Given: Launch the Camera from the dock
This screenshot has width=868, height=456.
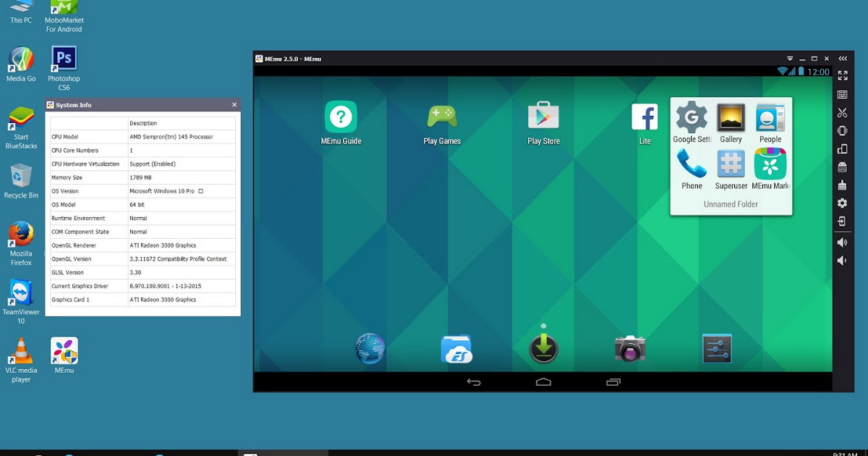Looking at the screenshot, I should (630, 347).
